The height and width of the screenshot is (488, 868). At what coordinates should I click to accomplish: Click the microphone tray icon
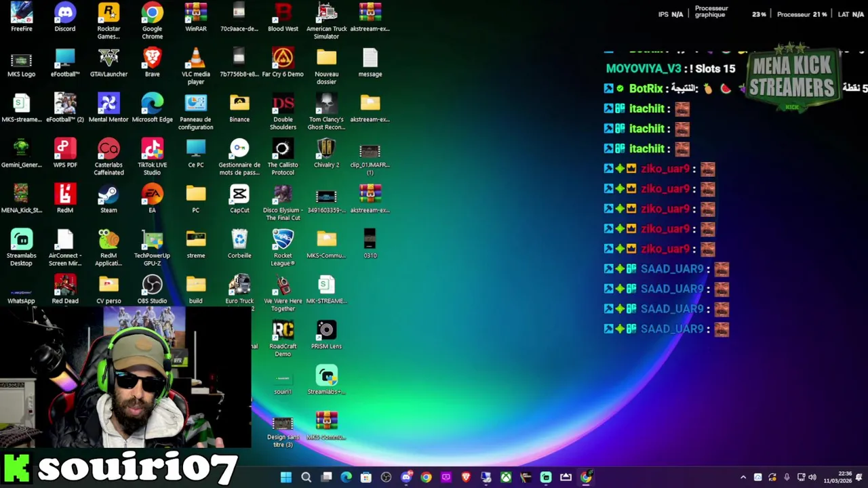(x=787, y=477)
